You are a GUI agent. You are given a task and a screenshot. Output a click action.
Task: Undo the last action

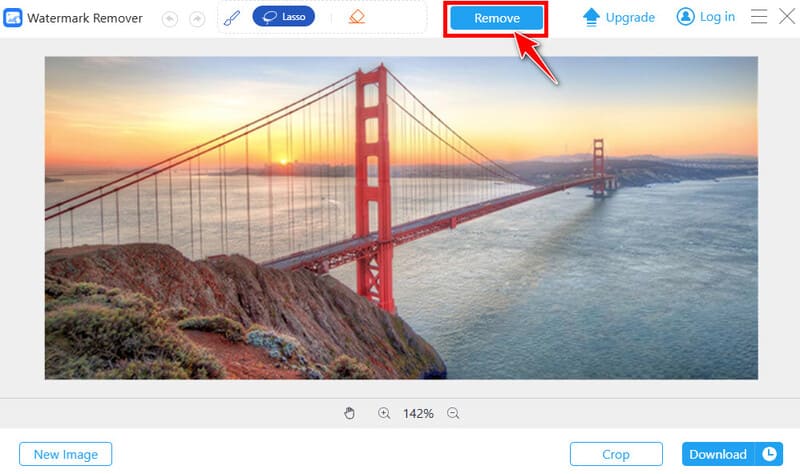coord(169,19)
